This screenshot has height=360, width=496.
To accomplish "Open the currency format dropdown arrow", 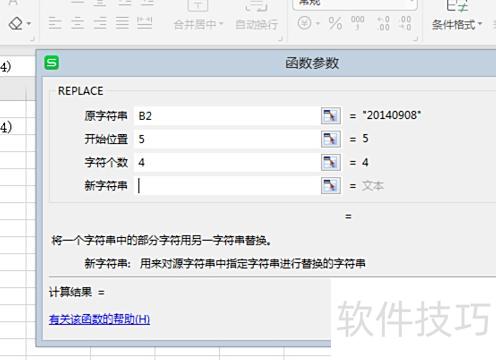I will 317,24.
